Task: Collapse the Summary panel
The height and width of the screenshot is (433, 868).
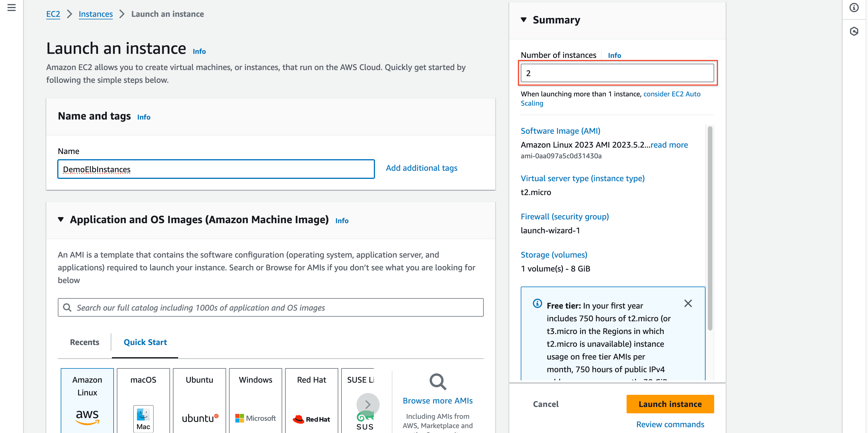Action: (x=523, y=20)
